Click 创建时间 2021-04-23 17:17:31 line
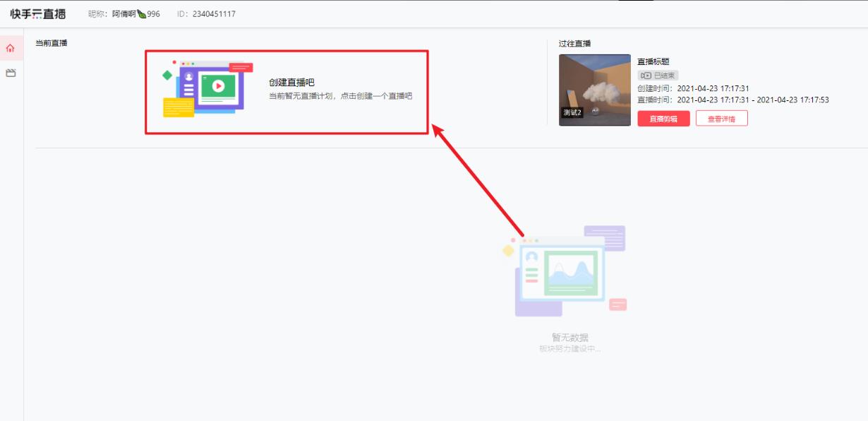The width and height of the screenshot is (868, 421). tap(693, 88)
